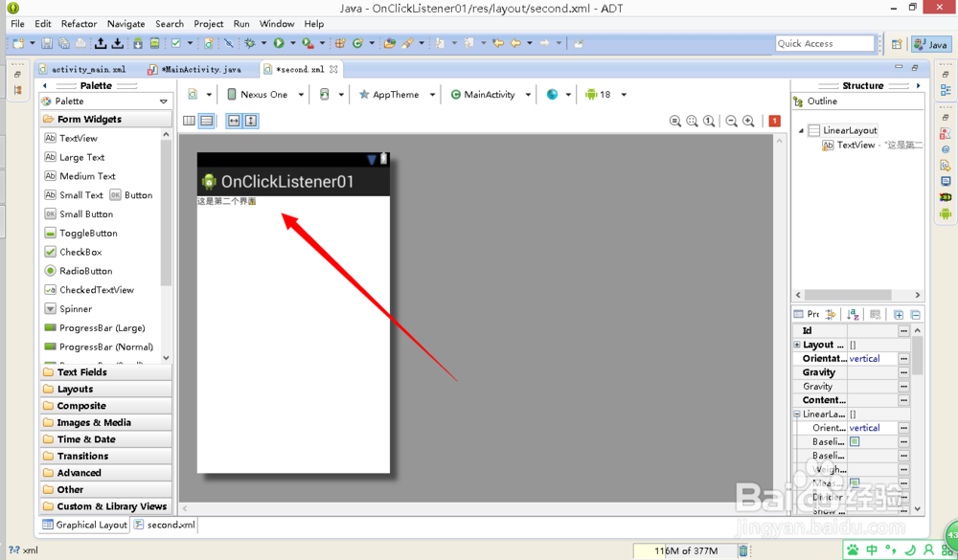
Task: Zoom layout to 100 percent
Action: (709, 121)
